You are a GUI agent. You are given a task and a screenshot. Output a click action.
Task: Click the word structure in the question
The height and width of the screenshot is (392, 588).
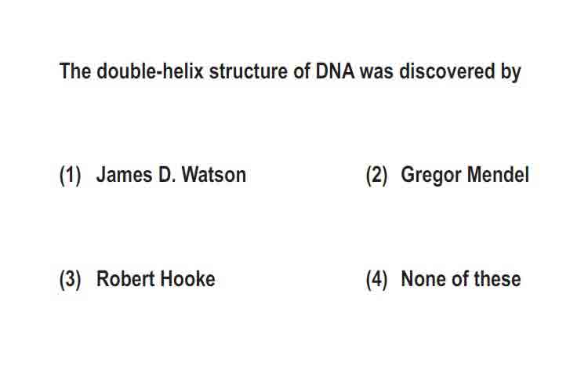coord(249,71)
